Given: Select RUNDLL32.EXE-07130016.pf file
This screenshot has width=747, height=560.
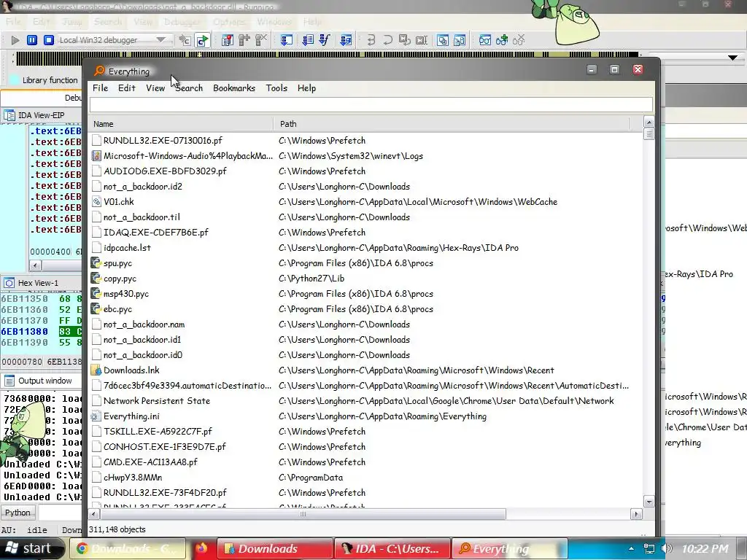Looking at the screenshot, I should point(163,141).
